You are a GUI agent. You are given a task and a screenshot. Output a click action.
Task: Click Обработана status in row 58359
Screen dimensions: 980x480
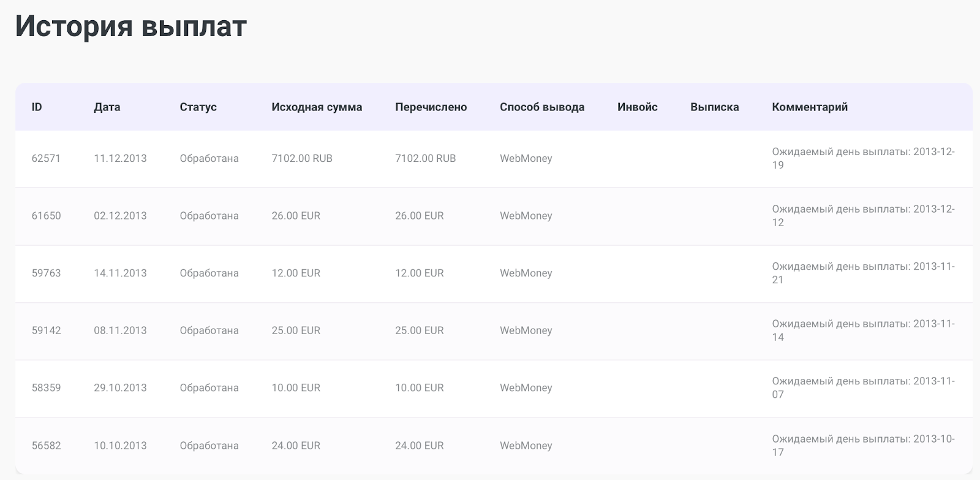pyautogui.click(x=209, y=387)
